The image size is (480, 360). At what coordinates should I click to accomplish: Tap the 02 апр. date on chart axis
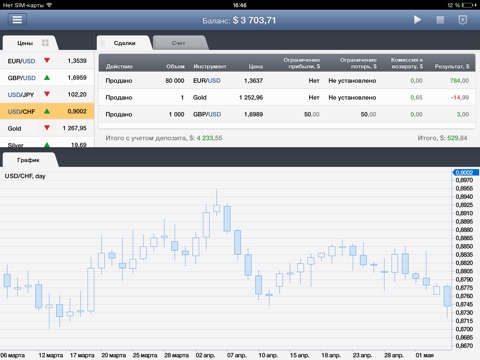(x=205, y=355)
